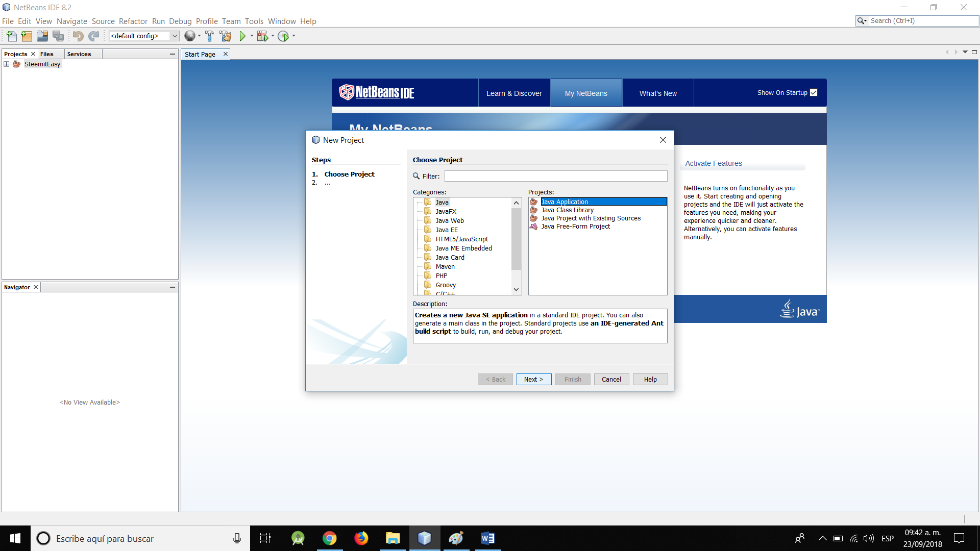Open the Tools menu
980x551 pixels.
254,21
